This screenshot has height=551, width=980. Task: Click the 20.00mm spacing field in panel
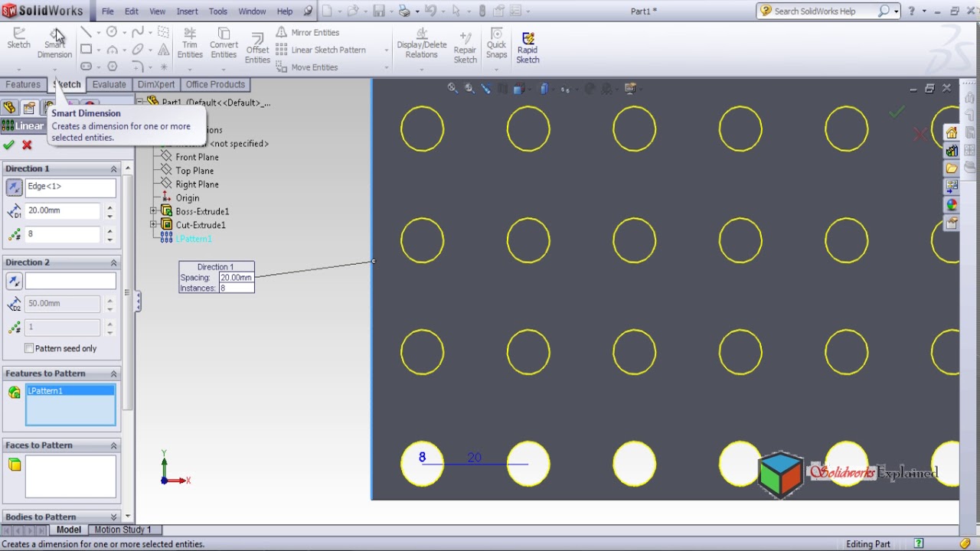(x=64, y=210)
